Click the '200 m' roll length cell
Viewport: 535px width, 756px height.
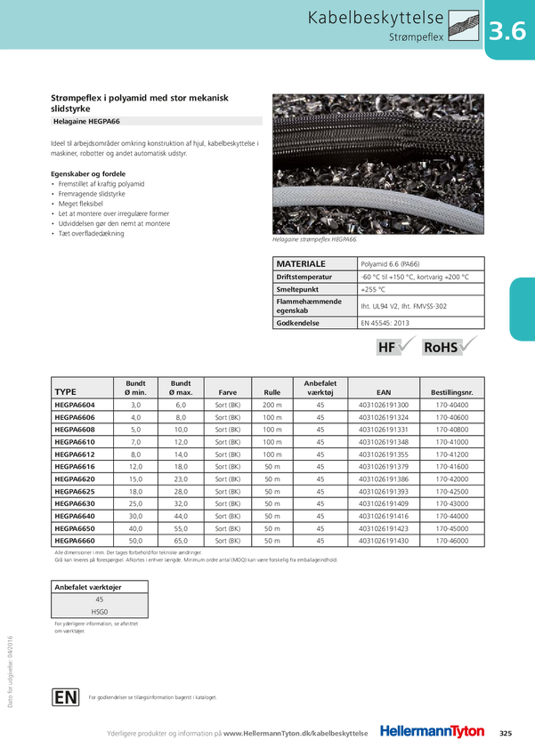click(272, 405)
